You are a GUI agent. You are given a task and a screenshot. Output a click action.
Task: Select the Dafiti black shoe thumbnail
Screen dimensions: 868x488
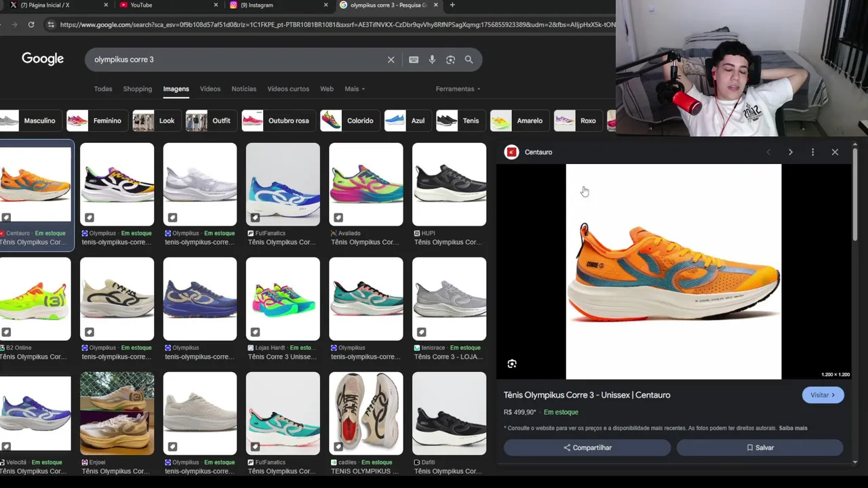click(x=449, y=413)
